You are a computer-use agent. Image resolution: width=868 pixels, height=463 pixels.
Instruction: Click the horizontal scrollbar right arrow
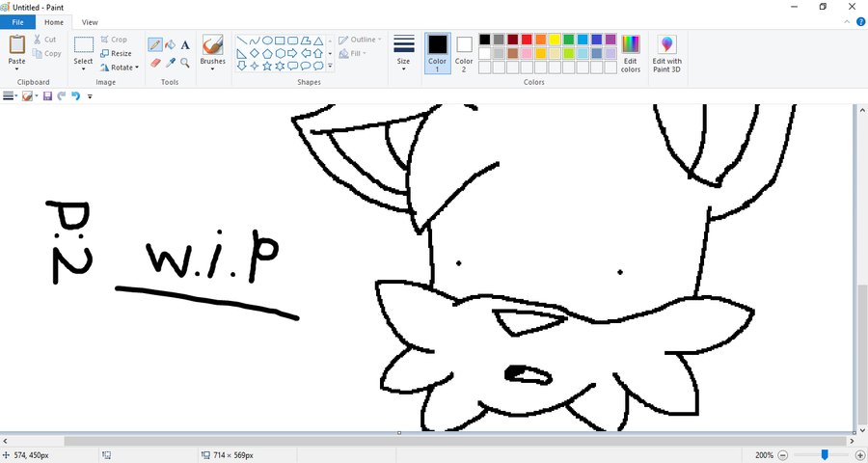pos(852,442)
